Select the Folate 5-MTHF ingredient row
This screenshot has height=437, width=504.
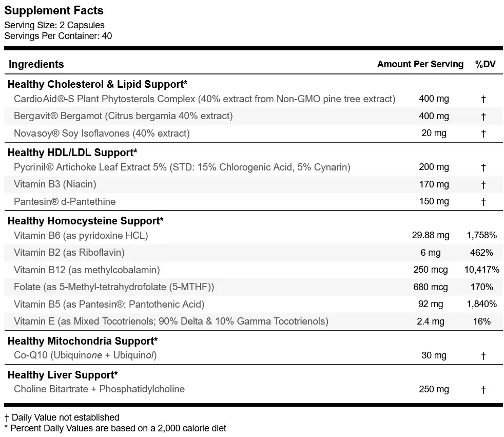click(254, 287)
